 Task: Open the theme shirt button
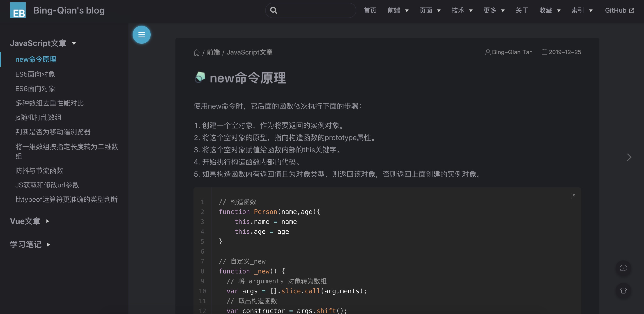[623, 291]
